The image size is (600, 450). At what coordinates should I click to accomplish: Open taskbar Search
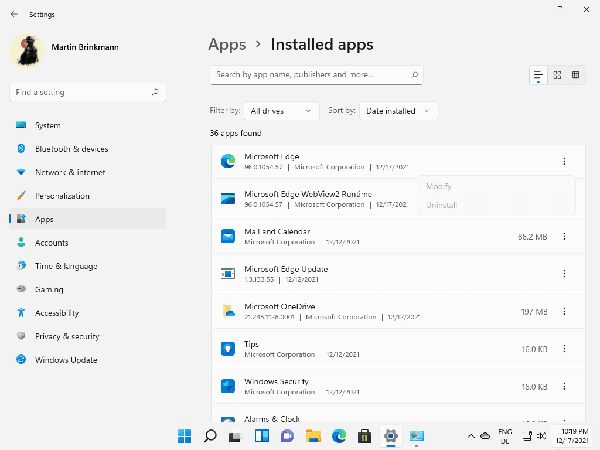[210, 436]
